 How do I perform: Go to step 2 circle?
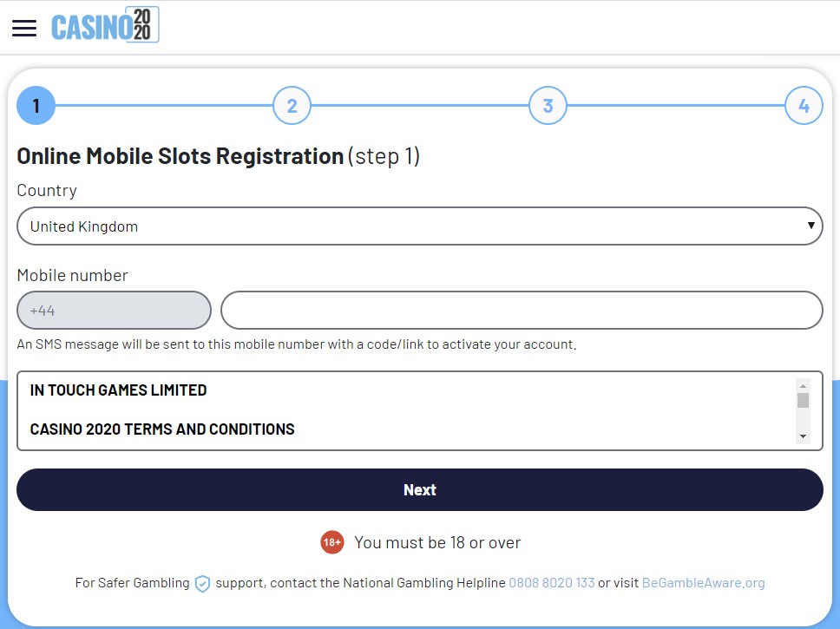pyautogui.click(x=292, y=106)
